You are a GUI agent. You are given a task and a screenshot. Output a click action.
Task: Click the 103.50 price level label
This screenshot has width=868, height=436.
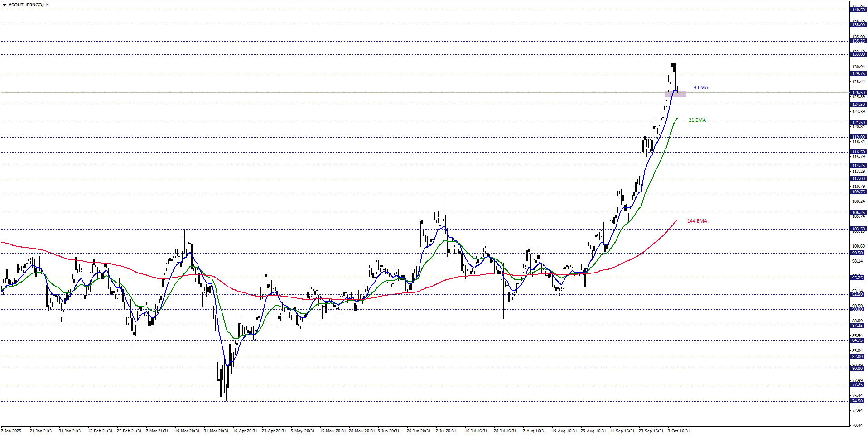click(x=858, y=229)
